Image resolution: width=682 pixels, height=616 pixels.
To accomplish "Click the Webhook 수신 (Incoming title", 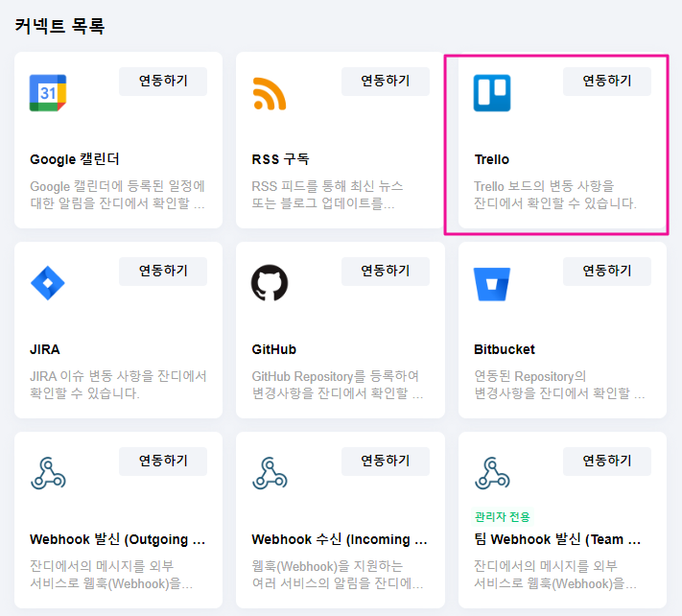I will point(340,539).
